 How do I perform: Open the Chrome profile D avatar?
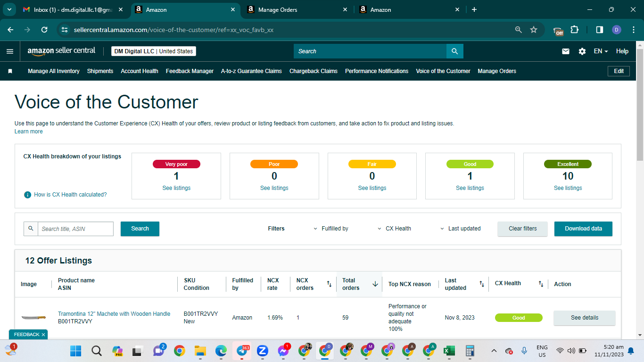[x=617, y=30]
